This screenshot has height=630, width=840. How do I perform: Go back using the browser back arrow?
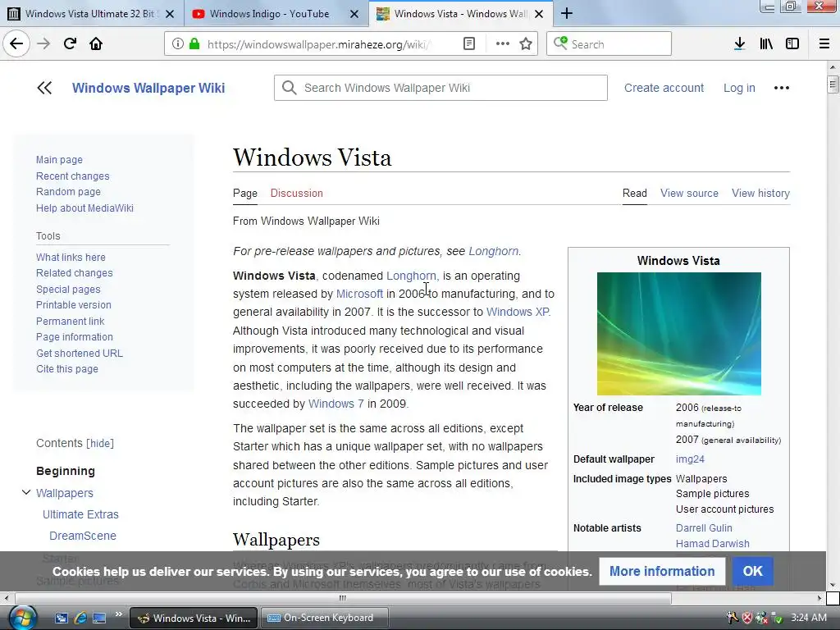[x=16, y=43]
